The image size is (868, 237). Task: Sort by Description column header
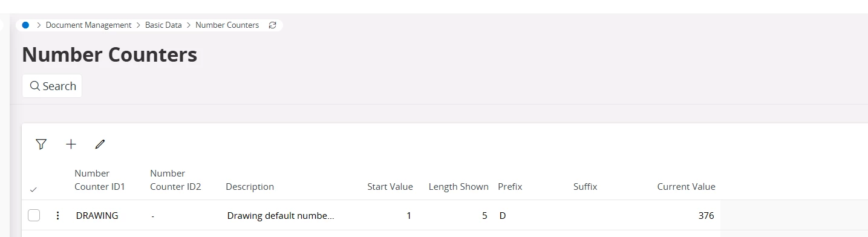click(250, 187)
